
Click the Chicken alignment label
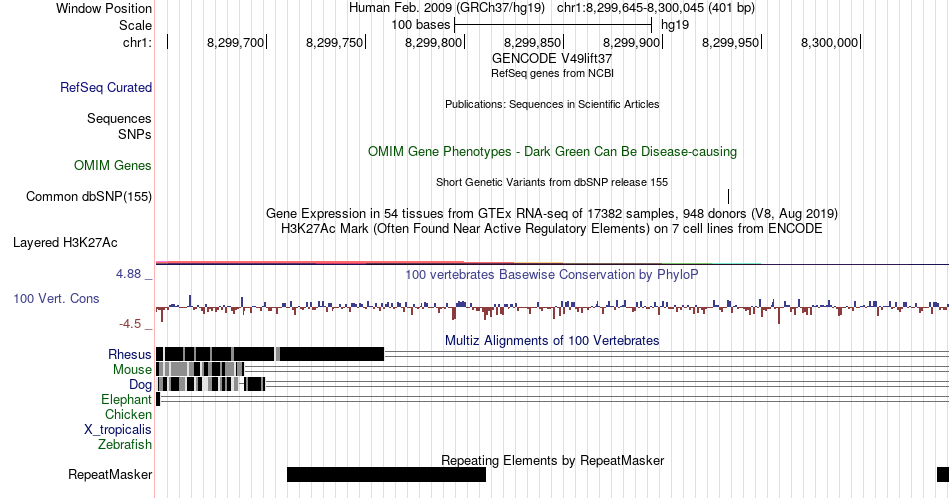(128, 414)
